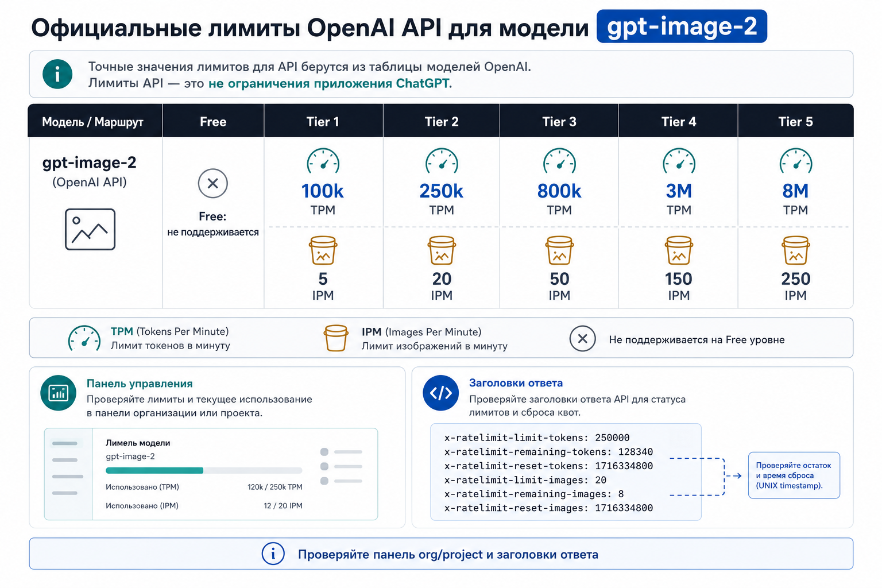Click the green usage progress bar for gpt-image-2
Screen dimensions: 882x588
pos(204,470)
